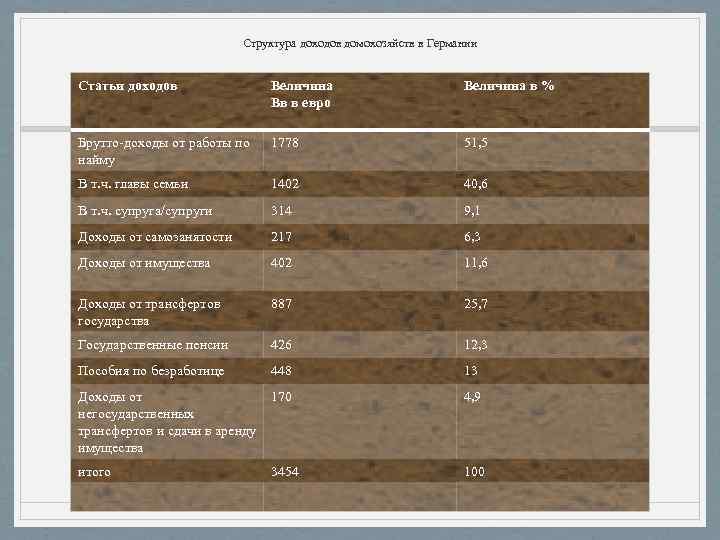
Task: Click the 'итого' row label
Action: pyautogui.click(x=94, y=472)
